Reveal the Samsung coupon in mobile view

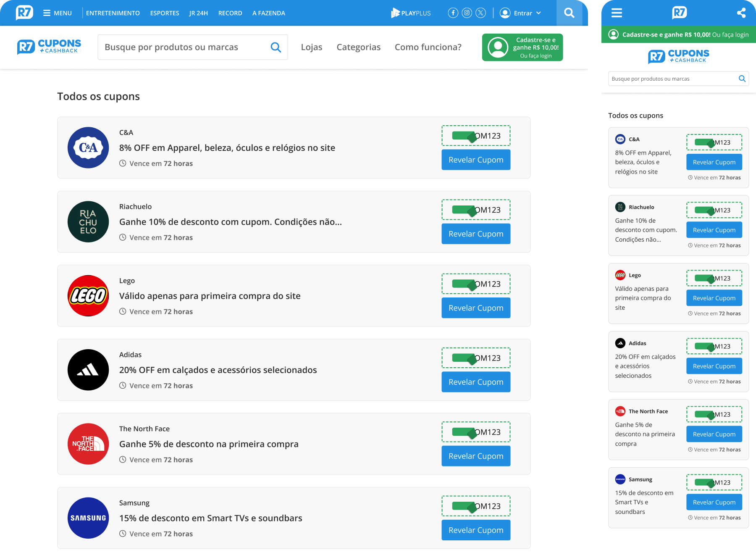click(714, 502)
